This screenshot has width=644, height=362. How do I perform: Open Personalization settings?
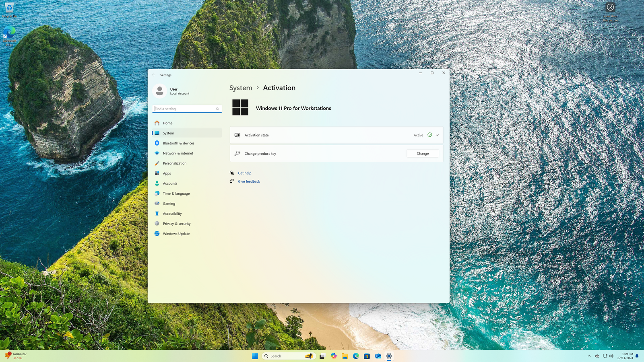[x=187, y=163]
